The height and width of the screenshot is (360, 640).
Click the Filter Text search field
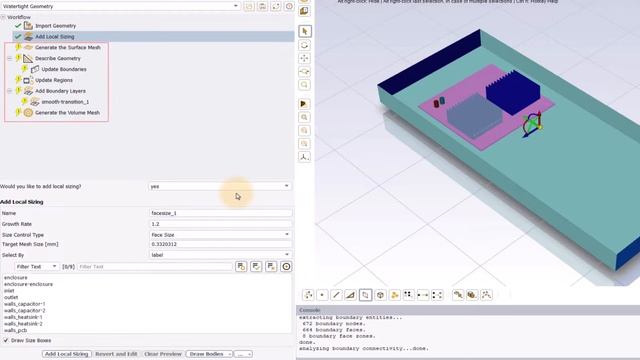155,267
